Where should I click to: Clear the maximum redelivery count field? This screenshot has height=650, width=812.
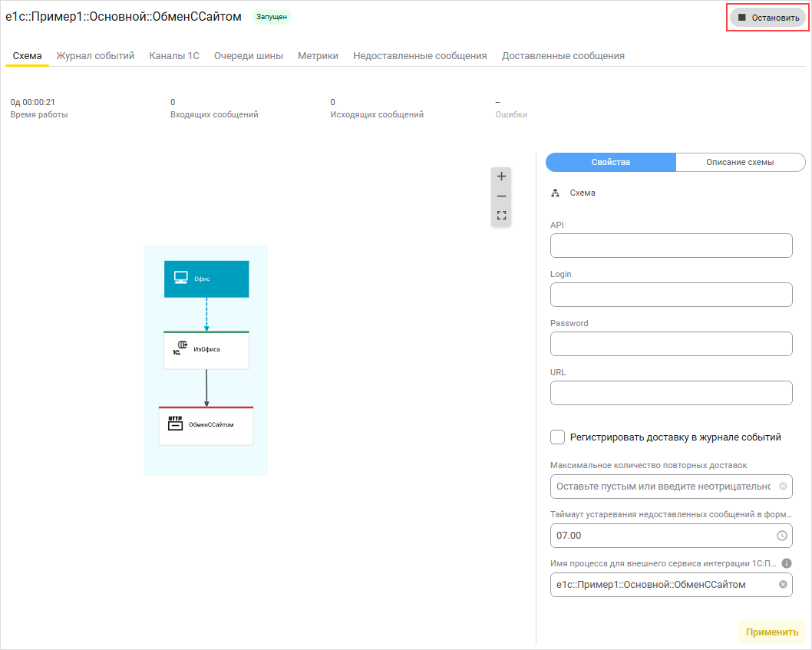click(x=782, y=487)
